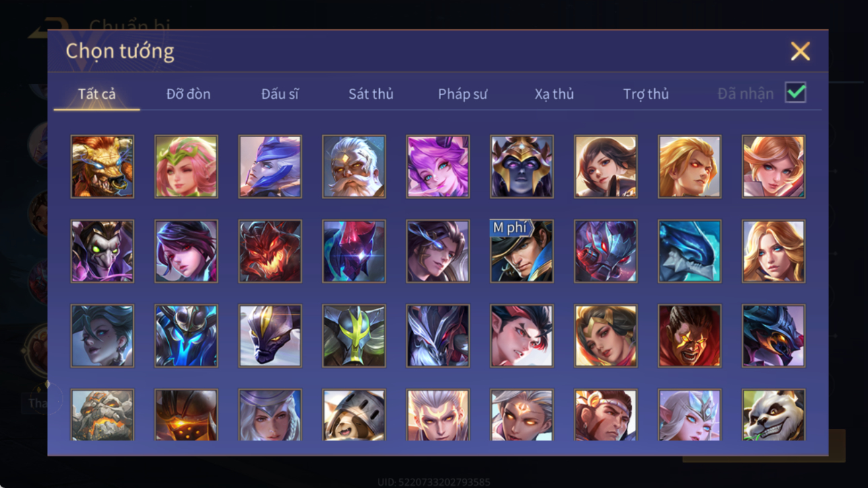868x488 pixels.
Task: Choose the blue ice shark creature hero
Action: coord(689,251)
